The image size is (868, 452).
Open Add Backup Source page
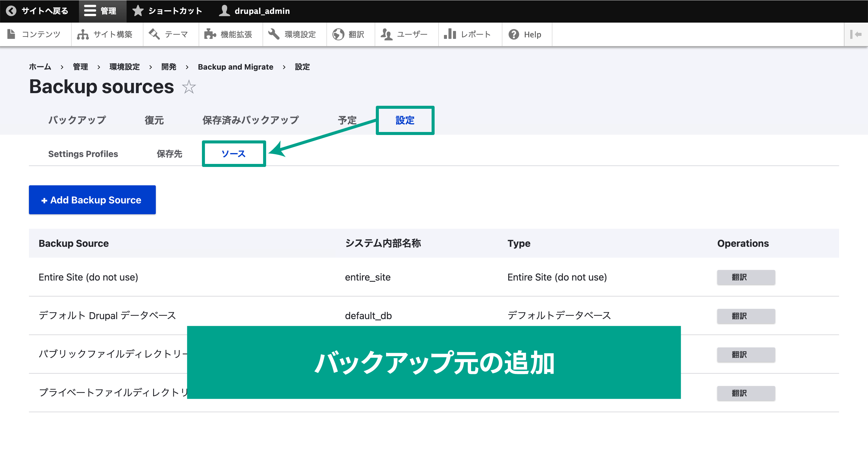coord(92,200)
